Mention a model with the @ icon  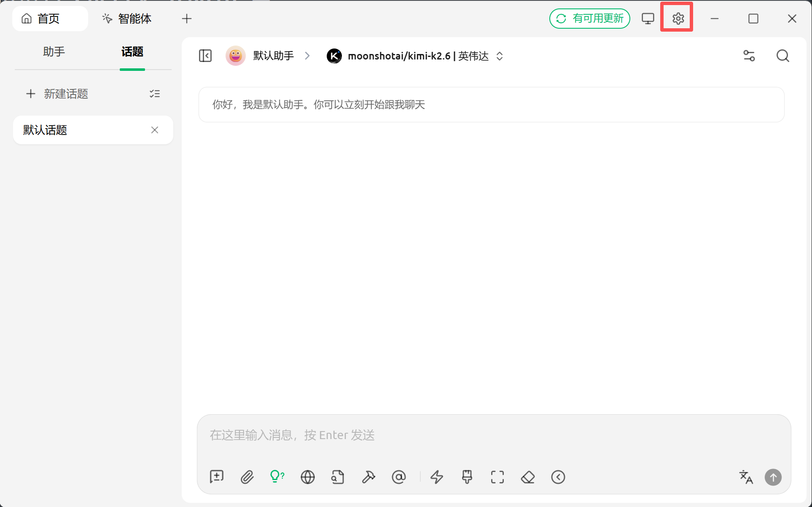tap(399, 477)
